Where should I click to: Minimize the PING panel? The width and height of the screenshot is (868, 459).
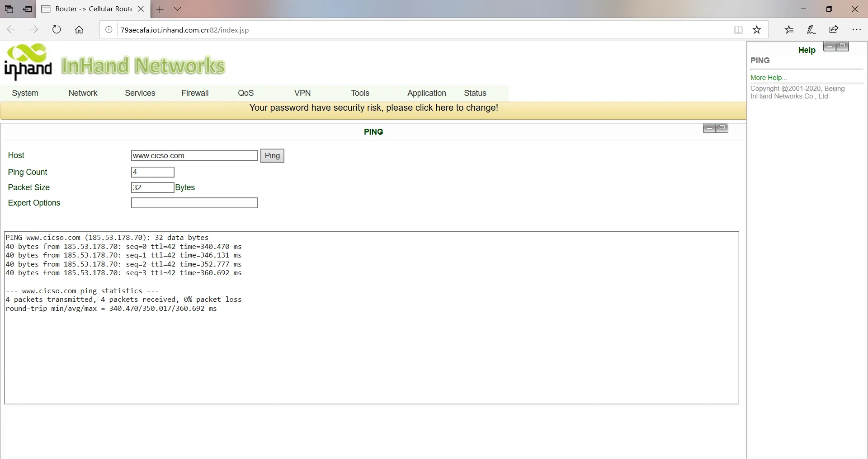(x=709, y=128)
